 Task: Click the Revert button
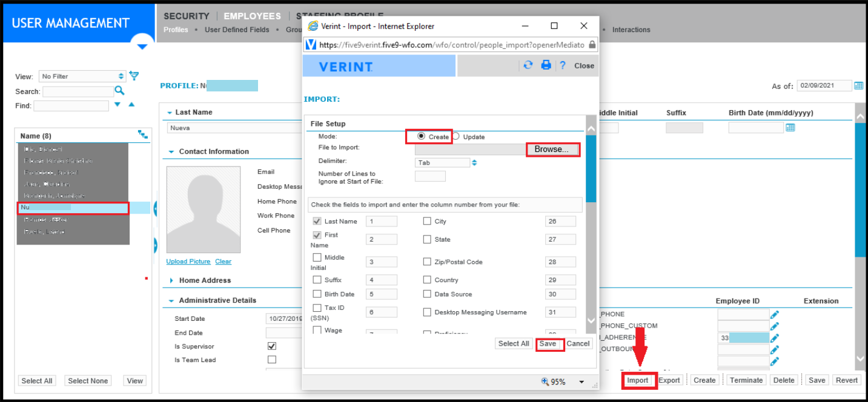(x=846, y=380)
